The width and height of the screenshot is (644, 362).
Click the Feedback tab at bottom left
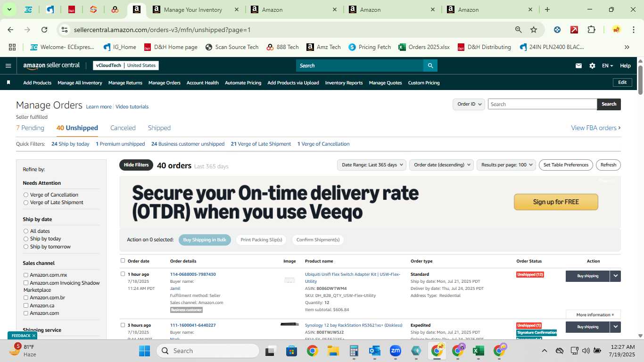point(22,336)
